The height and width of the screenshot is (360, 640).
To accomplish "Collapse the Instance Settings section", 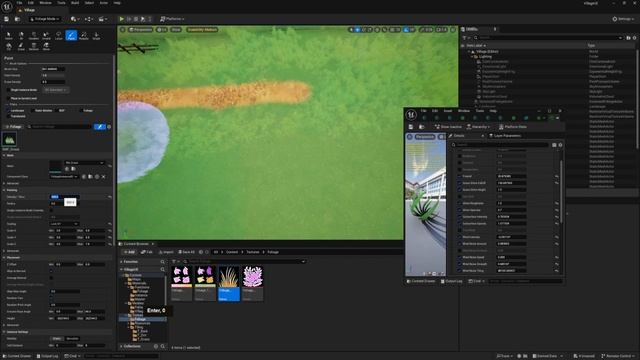I will [x=4, y=332].
